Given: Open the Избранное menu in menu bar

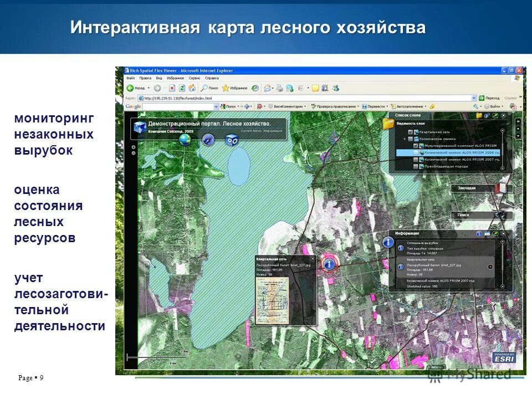Looking at the screenshot, I should click(x=176, y=78).
